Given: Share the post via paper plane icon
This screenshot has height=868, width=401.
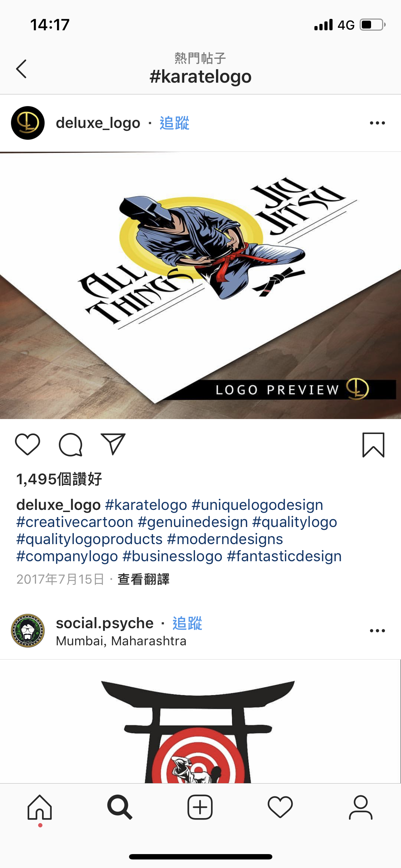Looking at the screenshot, I should pyautogui.click(x=113, y=444).
